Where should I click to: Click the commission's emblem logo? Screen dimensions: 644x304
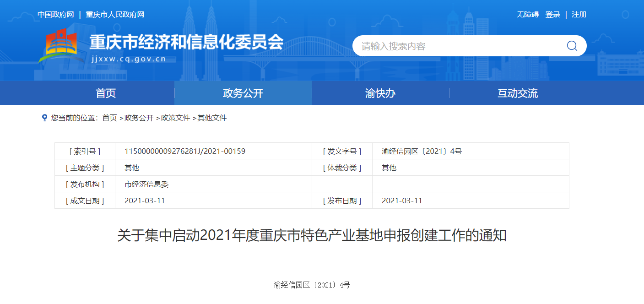pos(62,46)
